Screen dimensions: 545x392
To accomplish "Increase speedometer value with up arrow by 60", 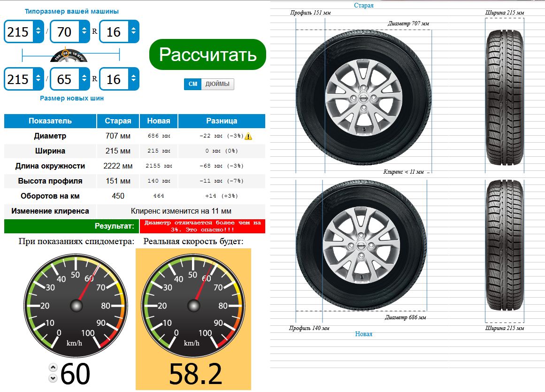I will click(x=53, y=368).
